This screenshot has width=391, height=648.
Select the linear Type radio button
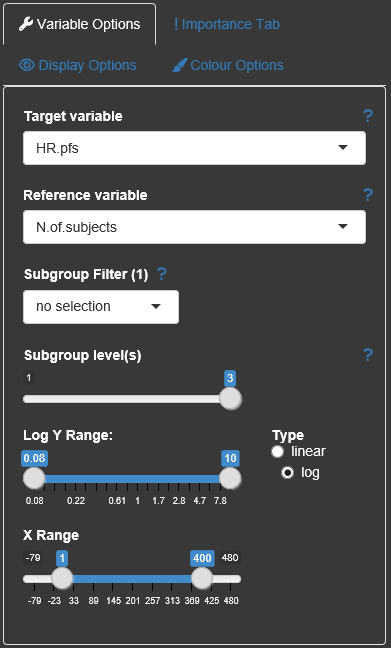point(277,452)
